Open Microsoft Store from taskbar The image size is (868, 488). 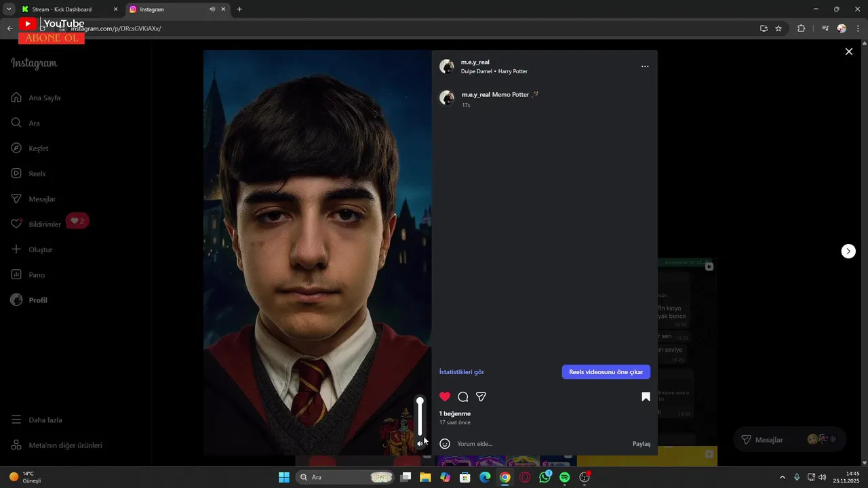pos(465,477)
